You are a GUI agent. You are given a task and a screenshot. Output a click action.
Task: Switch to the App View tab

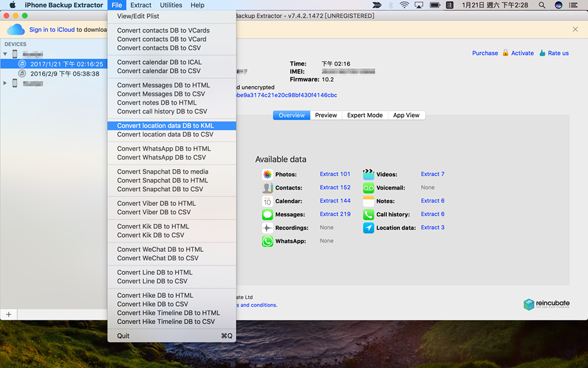point(406,115)
